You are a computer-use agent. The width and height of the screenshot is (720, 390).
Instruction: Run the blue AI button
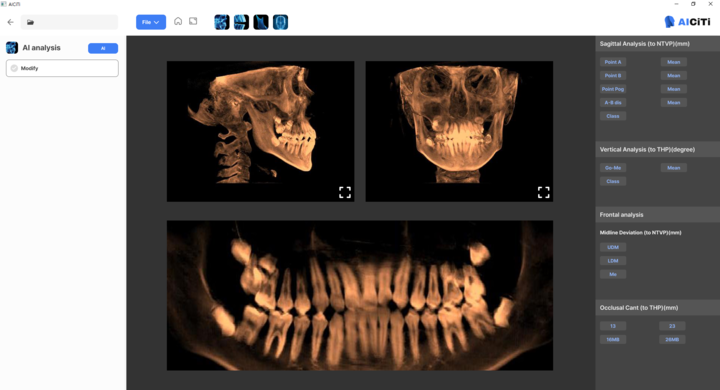tap(103, 48)
